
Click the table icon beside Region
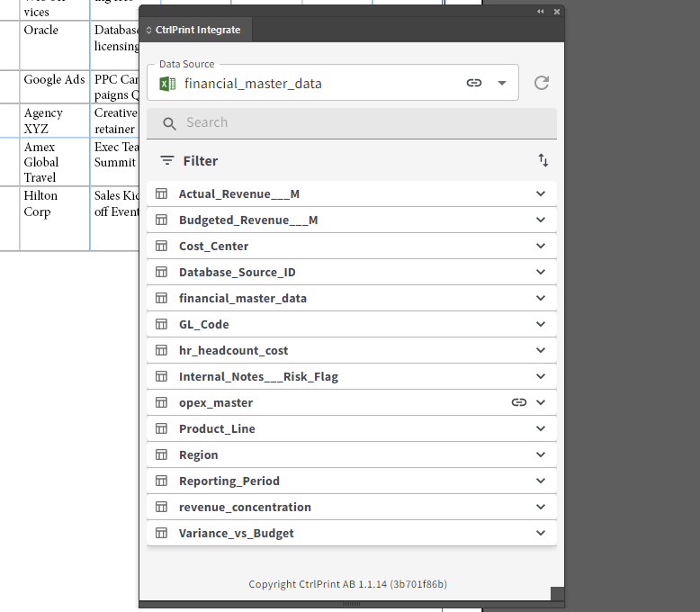click(162, 454)
